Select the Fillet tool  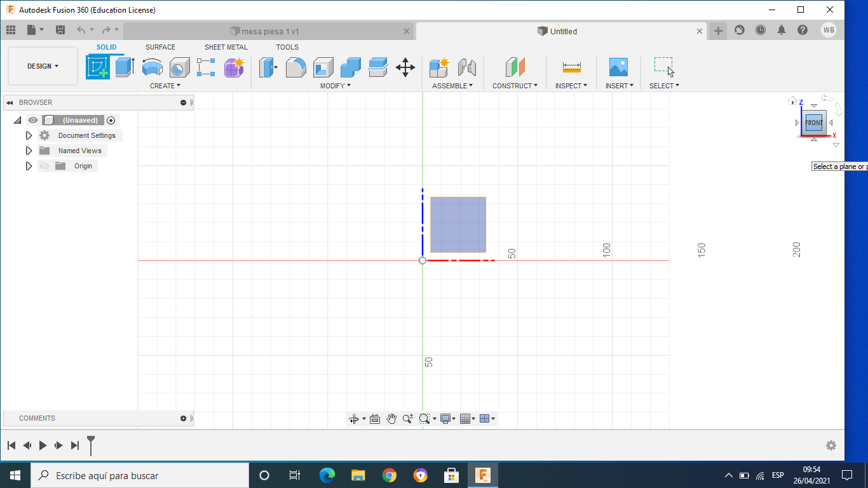295,67
